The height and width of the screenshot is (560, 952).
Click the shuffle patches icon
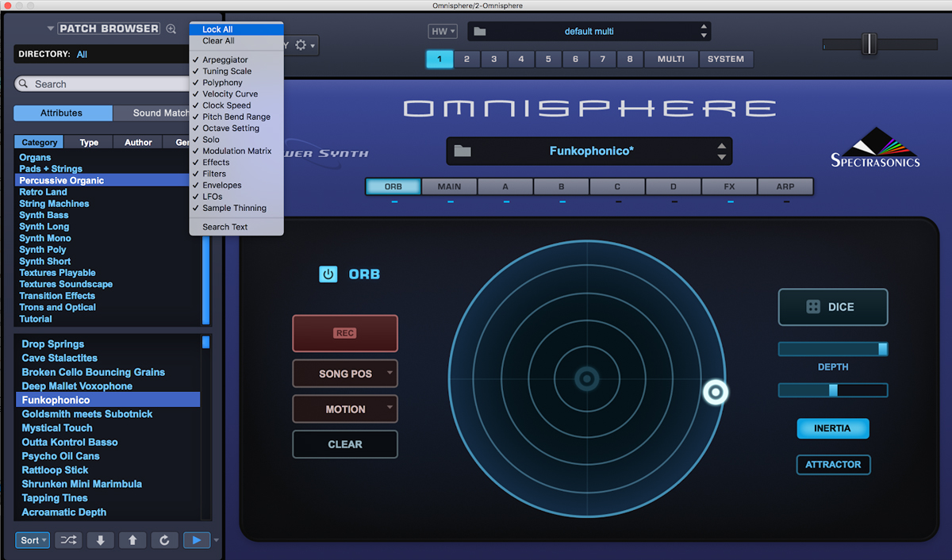coord(70,540)
